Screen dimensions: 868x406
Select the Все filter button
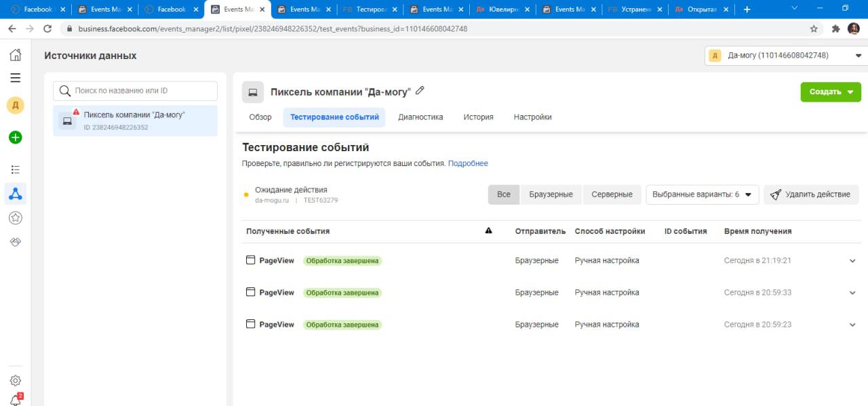pyautogui.click(x=504, y=195)
